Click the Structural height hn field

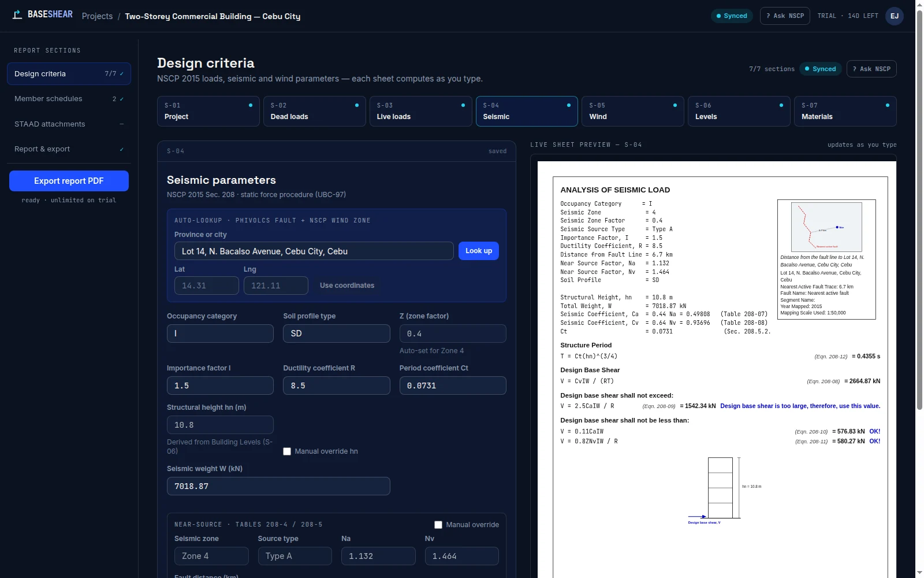point(220,425)
